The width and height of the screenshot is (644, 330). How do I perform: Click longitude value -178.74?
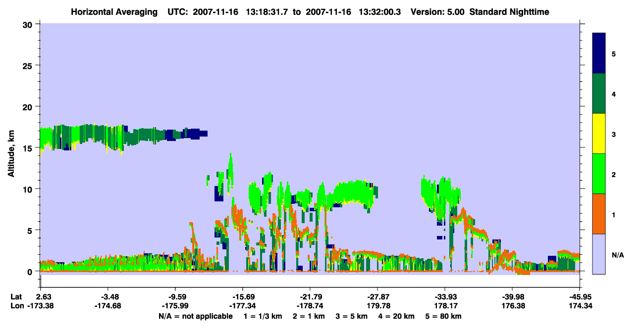(310, 306)
